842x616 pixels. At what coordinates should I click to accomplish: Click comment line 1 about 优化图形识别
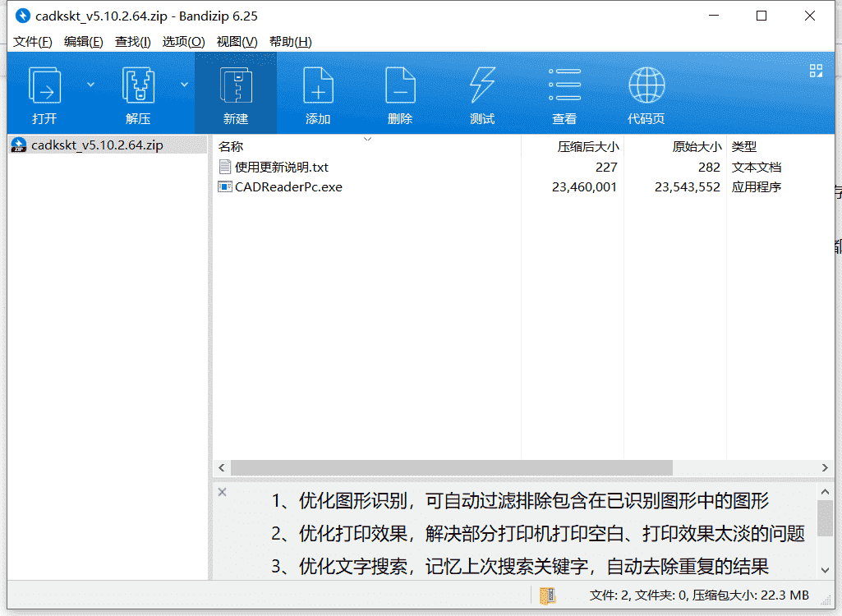pos(520,500)
